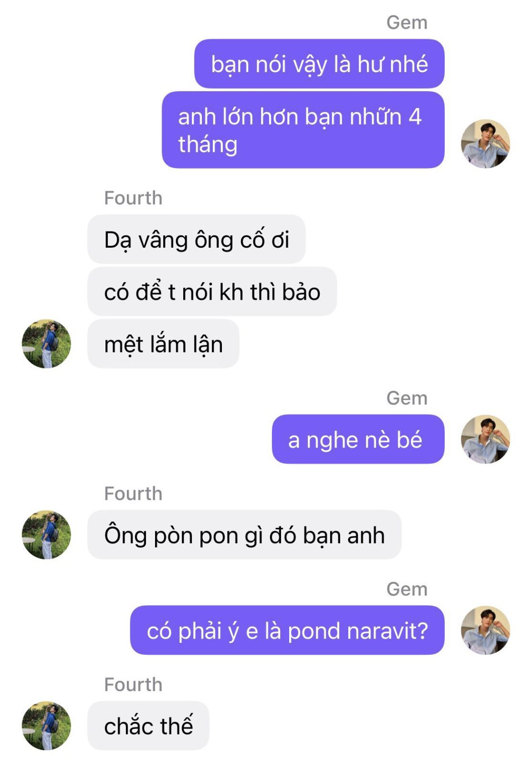The height and width of the screenshot is (776, 532).
Task: Click the 'Gem' name above 'a nghe nè bé'
Action: 407,398
